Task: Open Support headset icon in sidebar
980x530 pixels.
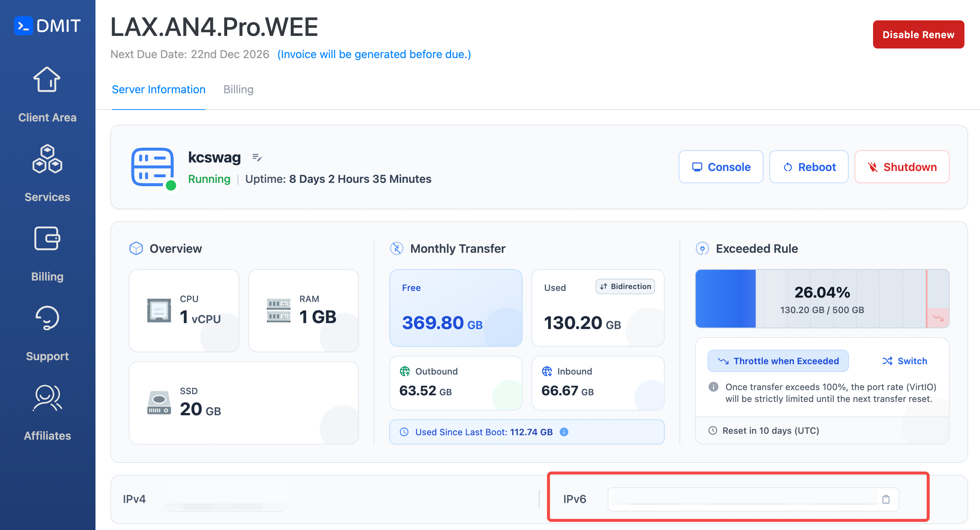Action: point(47,318)
